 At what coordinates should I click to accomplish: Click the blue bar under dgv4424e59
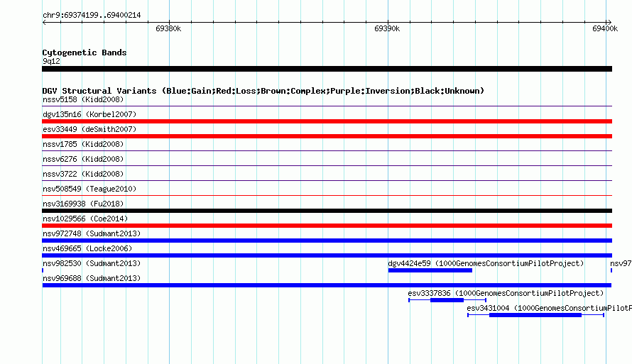(x=430, y=270)
